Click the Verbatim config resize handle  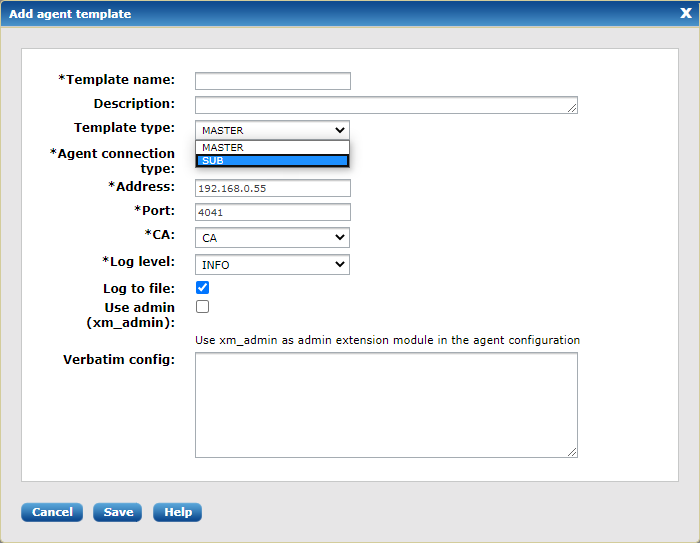click(x=572, y=452)
